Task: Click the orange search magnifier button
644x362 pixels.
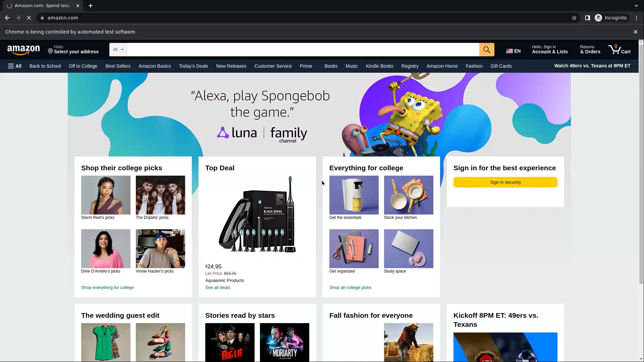Action: click(x=487, y=50)
